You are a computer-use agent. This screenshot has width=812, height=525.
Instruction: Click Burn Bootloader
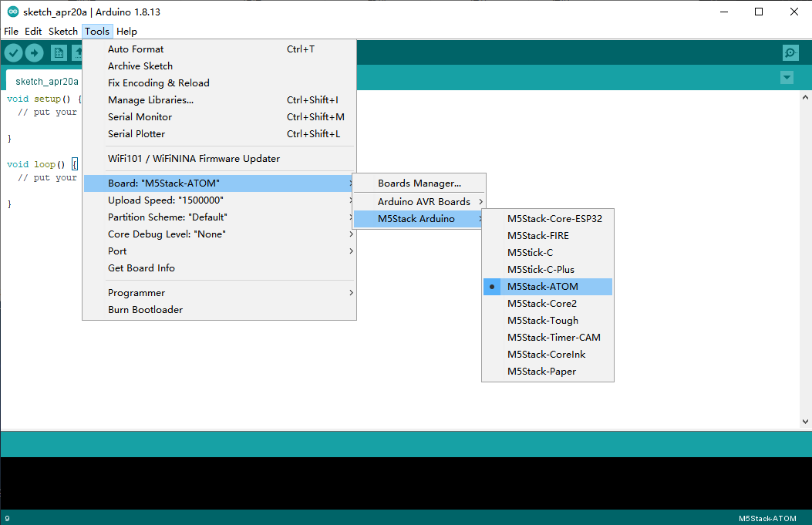coord(220,310)
